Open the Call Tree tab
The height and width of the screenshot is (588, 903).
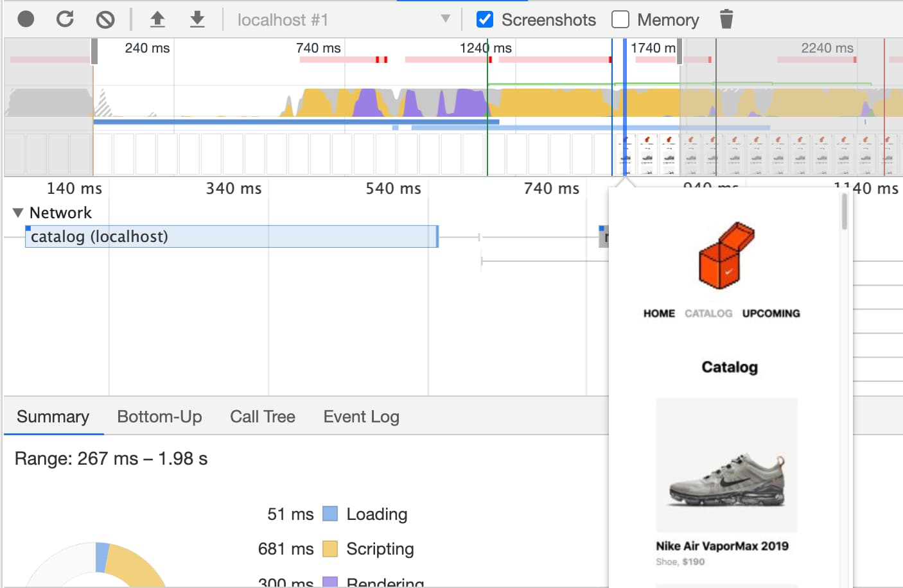tap(263, 417)
